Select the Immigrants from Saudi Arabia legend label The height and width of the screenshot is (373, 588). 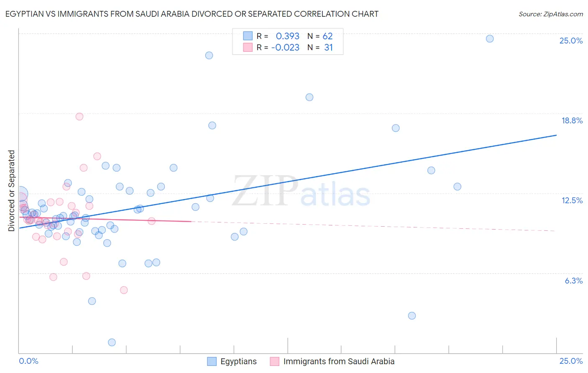339,361
